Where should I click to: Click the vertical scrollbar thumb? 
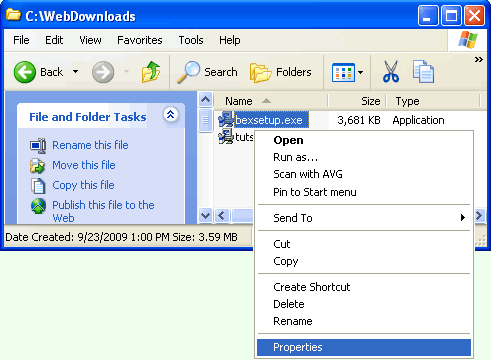point(206,120)
